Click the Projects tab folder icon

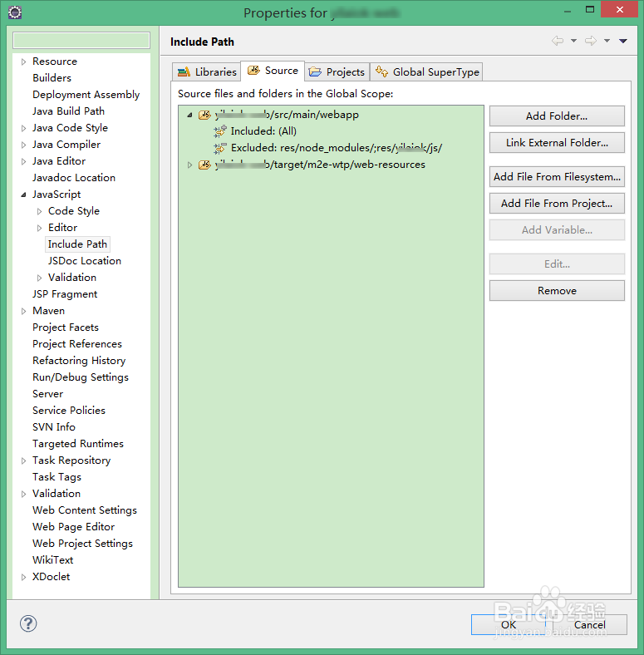click(x=315, y=72)
